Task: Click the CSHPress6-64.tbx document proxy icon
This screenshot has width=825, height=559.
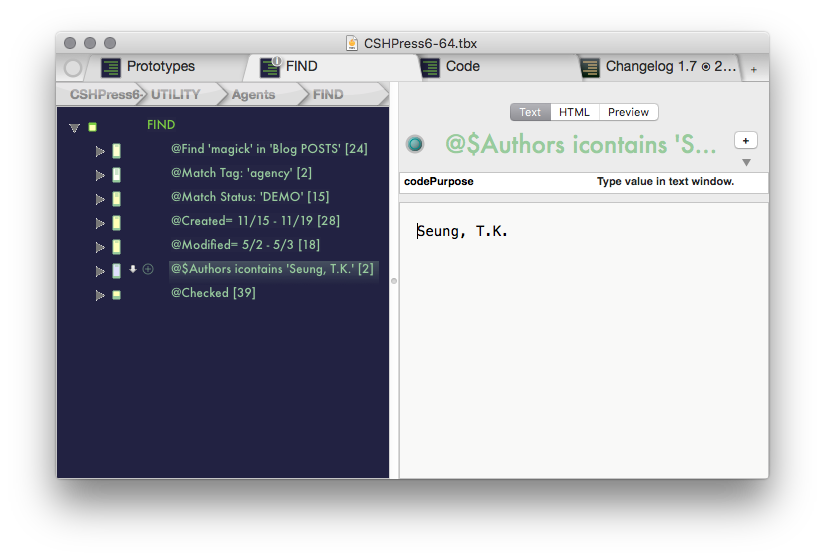Action: 352,43
